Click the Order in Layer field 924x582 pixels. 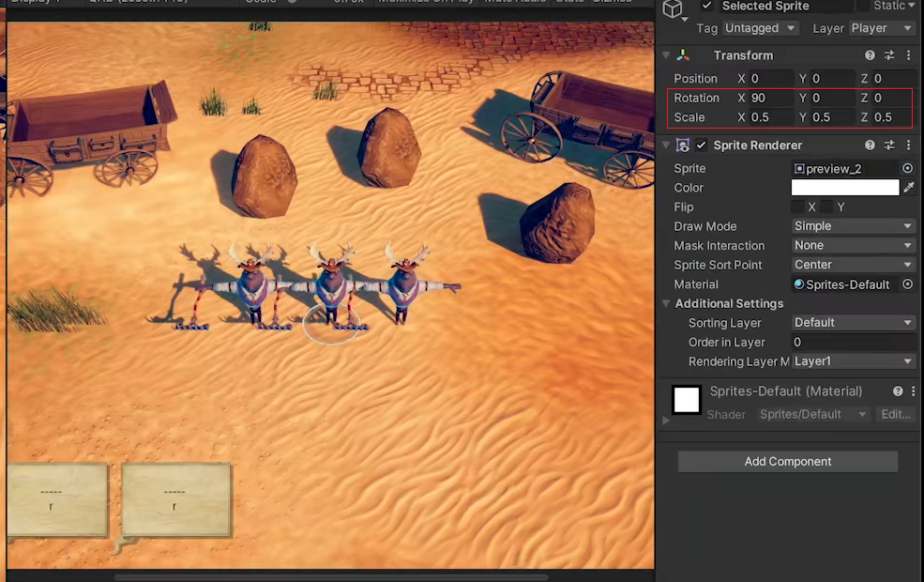click(854, 342)
